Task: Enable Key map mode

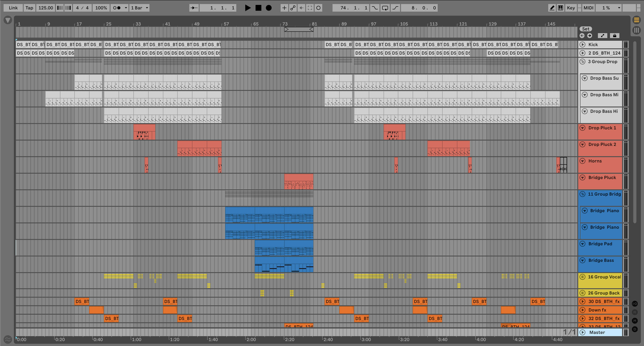Action: 571,8
